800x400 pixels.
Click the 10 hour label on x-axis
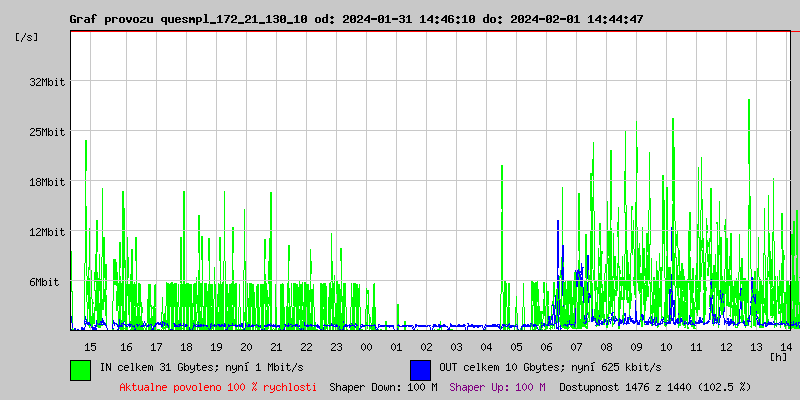click(667, 347)
